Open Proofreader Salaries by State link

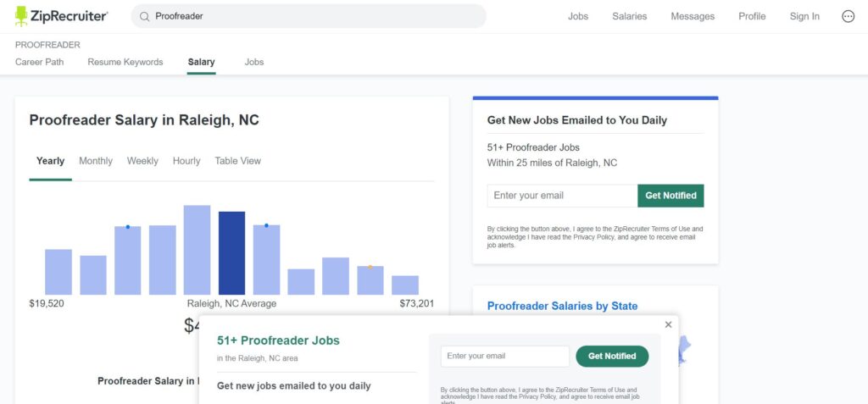(562, 306)
